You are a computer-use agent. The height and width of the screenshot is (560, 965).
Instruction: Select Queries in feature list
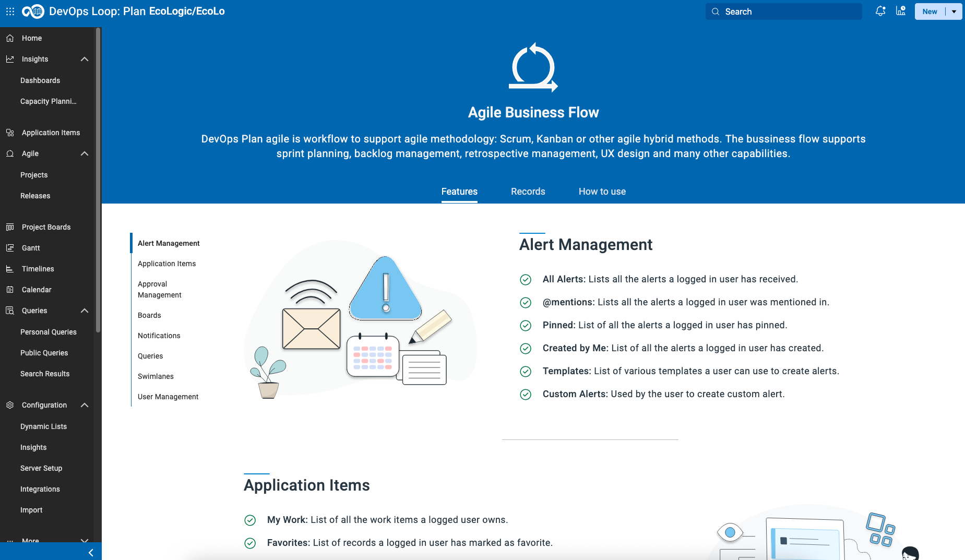click(x=150, y=356)
